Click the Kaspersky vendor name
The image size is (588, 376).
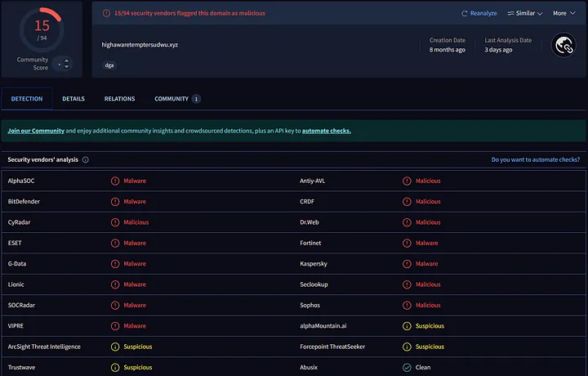pos(314,264)
